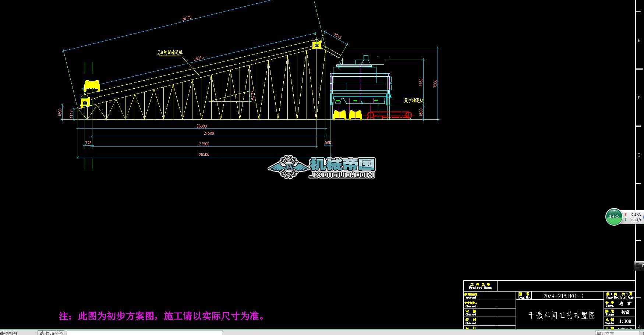The width and height of the screenshot is (644, 335).
Task: Click the 26500 dimension text
Action: click(x=204, y=154)
